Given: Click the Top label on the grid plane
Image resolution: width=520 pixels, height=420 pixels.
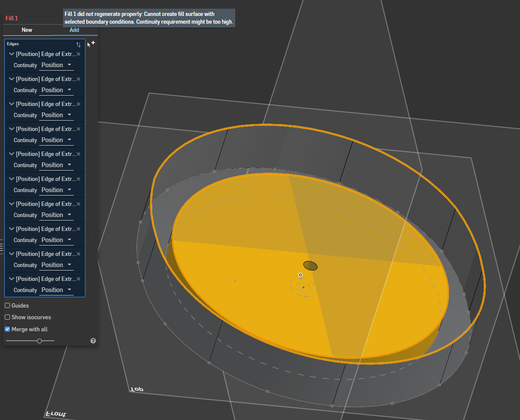Looking at the screenshot, I should click(x=136, y=388).
